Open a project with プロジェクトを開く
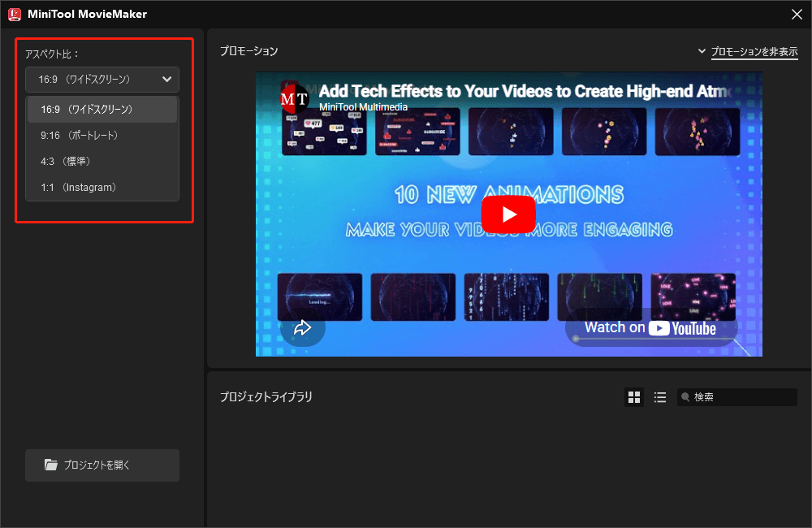The width and height of the screenshot is (812, 528). [101, 465]
